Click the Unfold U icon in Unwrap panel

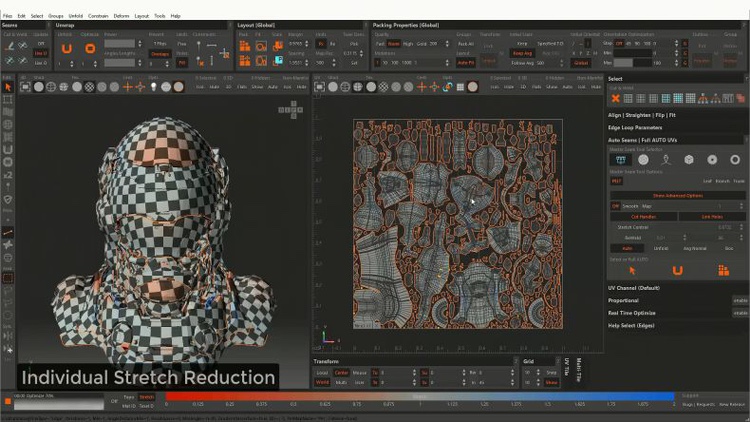pyautogui.click(x=68, y=47)
